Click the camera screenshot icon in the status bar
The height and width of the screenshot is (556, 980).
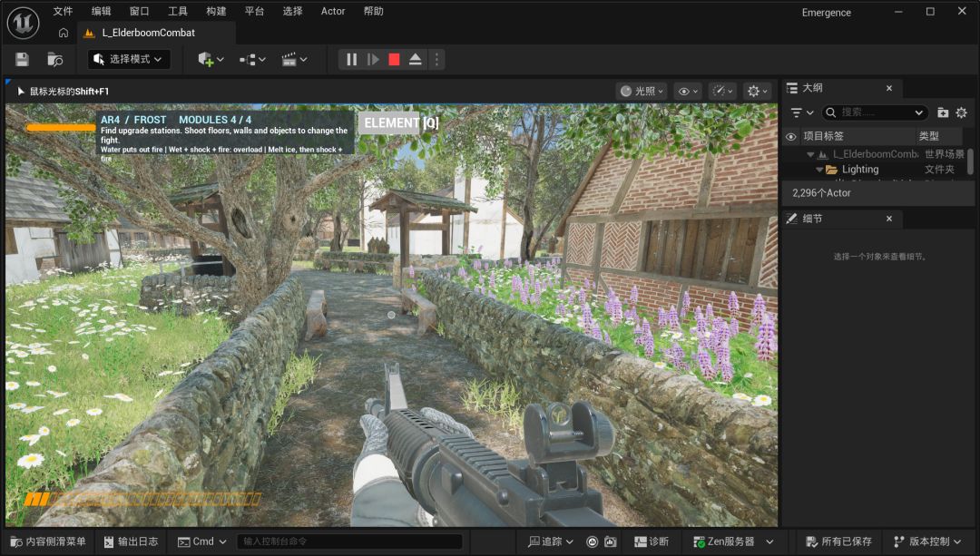[611, 541]
